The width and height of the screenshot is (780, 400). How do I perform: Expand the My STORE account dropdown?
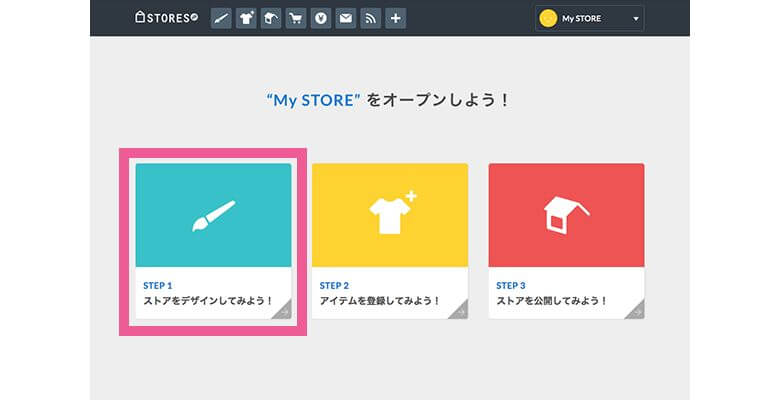tap(590, 18)
